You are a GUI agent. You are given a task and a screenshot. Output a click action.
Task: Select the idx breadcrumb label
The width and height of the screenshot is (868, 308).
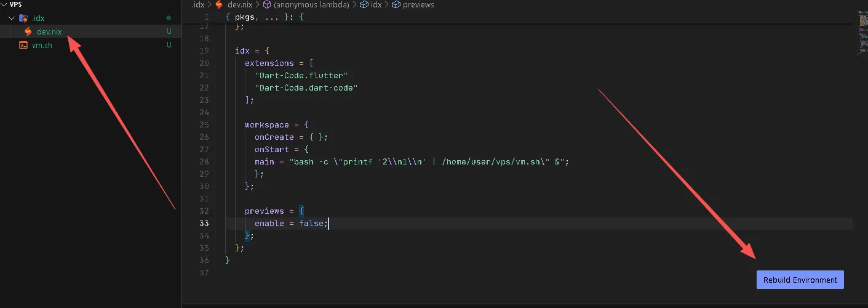(376, 5)
